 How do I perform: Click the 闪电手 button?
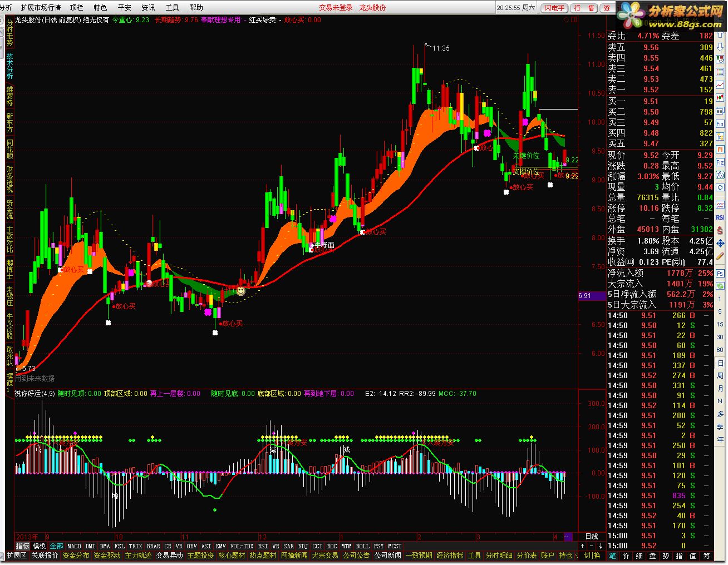(554, 8)
